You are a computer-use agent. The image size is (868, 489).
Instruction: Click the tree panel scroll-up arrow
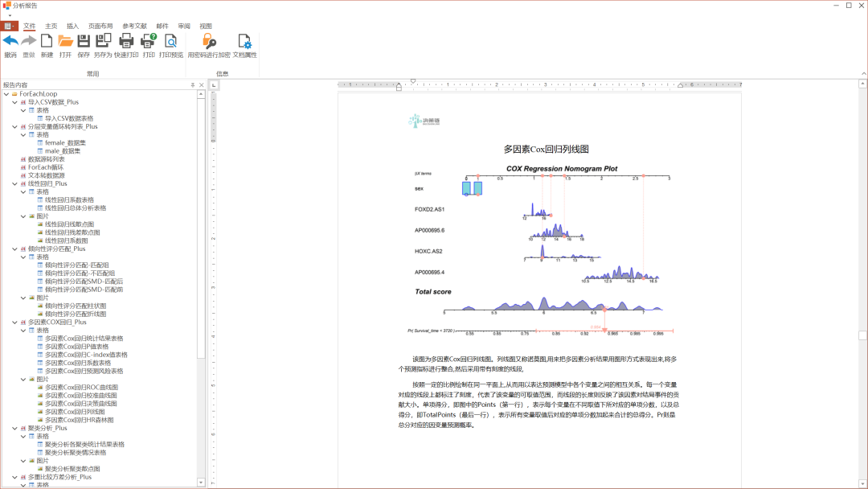201,95
